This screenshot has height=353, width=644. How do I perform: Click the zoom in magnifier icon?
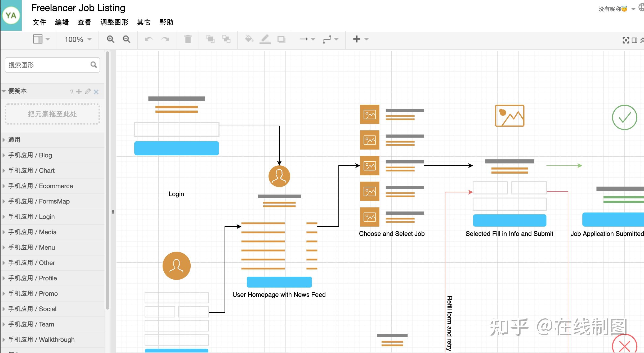(x=110, y=39)
